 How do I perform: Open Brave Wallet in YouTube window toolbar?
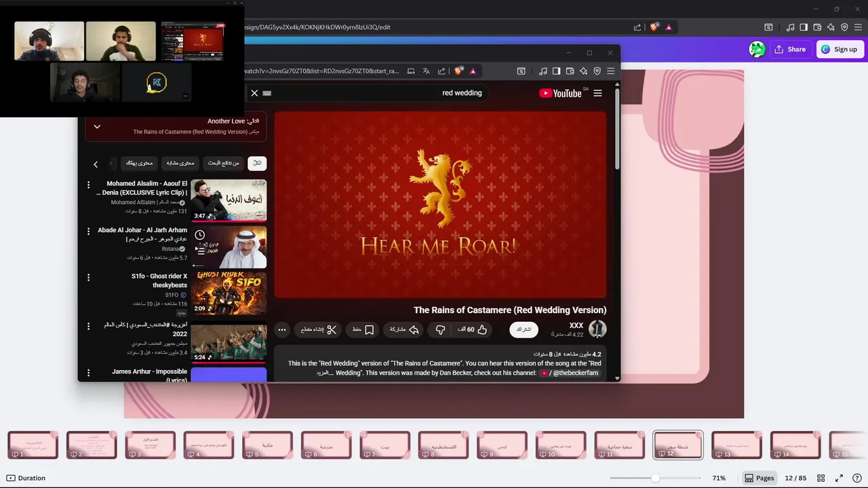570,70
